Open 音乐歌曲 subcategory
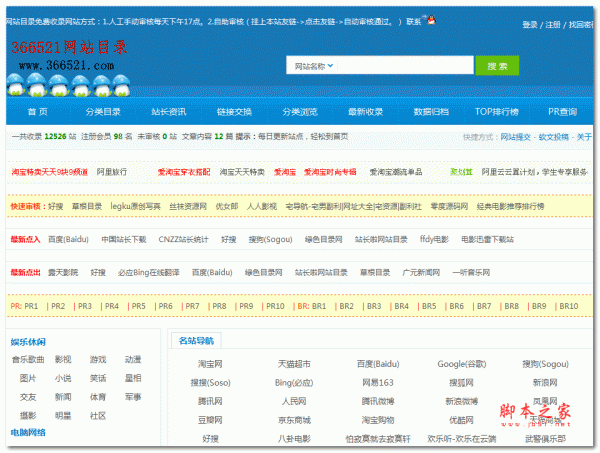The width and height of the screenshot is (600, 453). click(28, 360)
